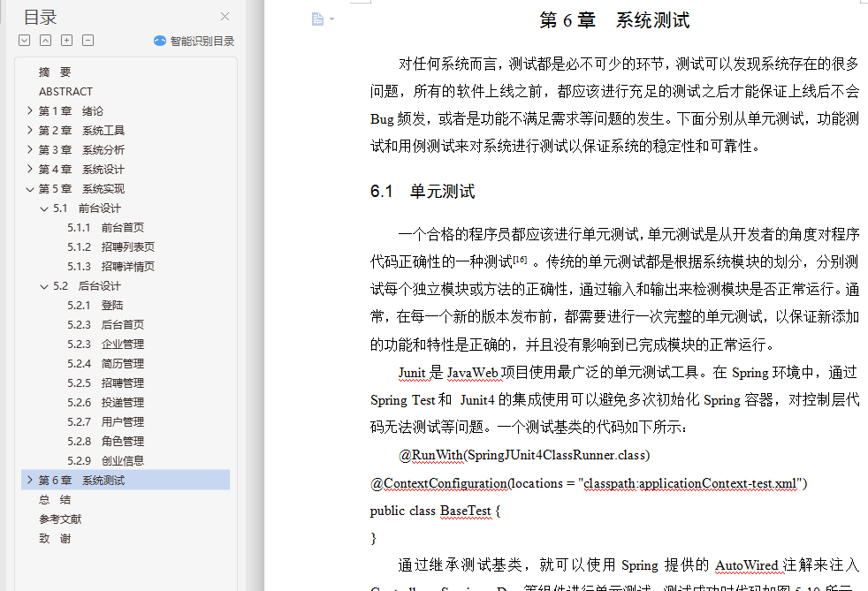Expand 第4章 系统设计 chevron
Viewport: 868px width, 591px height.
pos(30,169)
